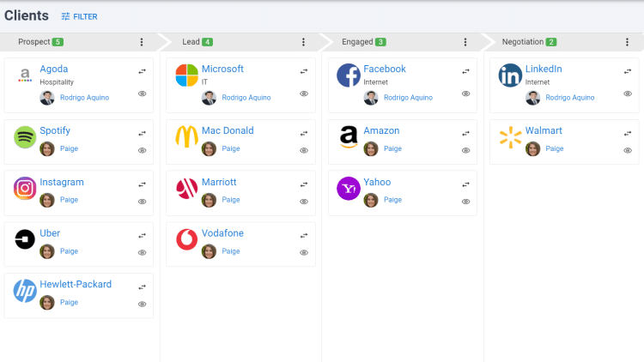Toggle the eye icon on Yahoo card
Screen dimensions: 644x362
pos(465,202)
